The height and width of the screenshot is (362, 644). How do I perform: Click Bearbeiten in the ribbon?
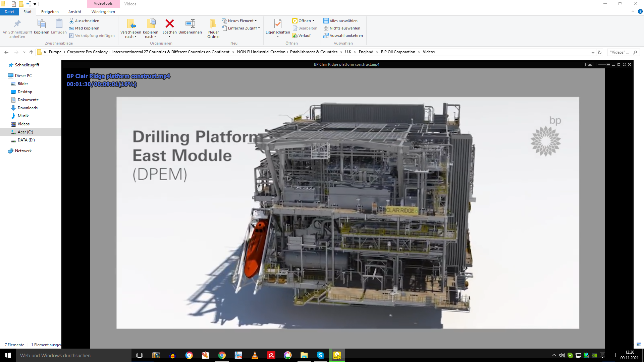pos(305,28)
